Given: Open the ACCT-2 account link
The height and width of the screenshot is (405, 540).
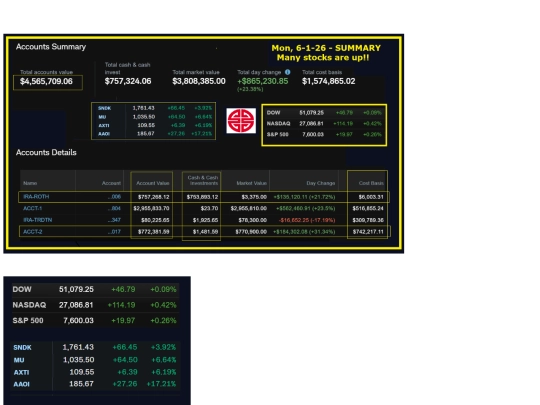Looking at the screenshot, I should (32, 231).
